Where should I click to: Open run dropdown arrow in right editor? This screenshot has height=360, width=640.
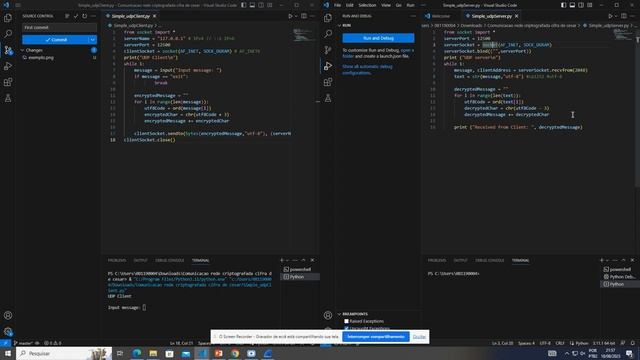(x=616, y=16)
